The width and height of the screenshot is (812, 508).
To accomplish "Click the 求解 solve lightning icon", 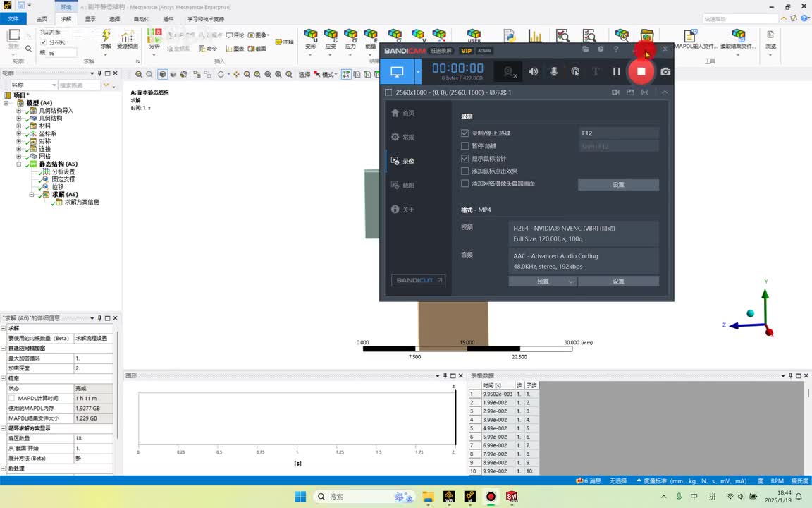I will click(x=106, y=39).
